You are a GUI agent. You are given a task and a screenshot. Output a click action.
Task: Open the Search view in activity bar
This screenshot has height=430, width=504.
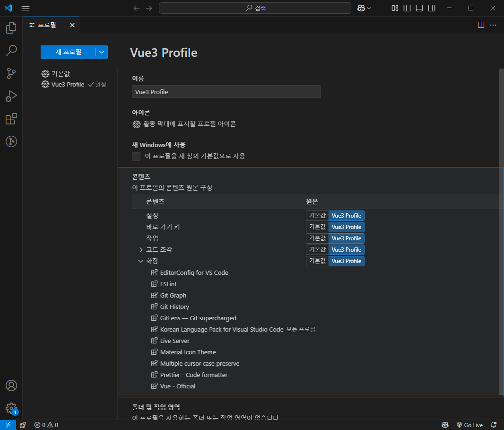tap(11, 51)
